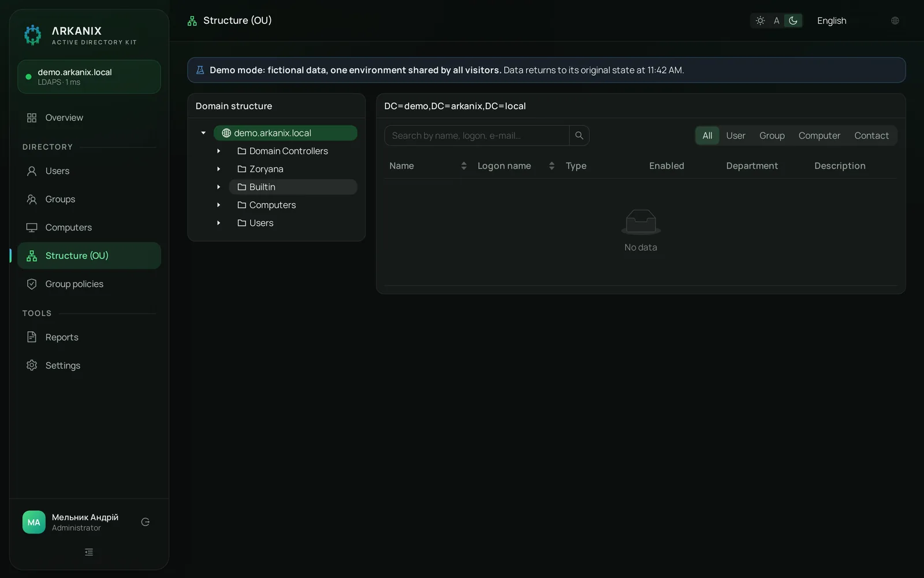Open the Arkanix gear logo

click(x=32, y=35)
